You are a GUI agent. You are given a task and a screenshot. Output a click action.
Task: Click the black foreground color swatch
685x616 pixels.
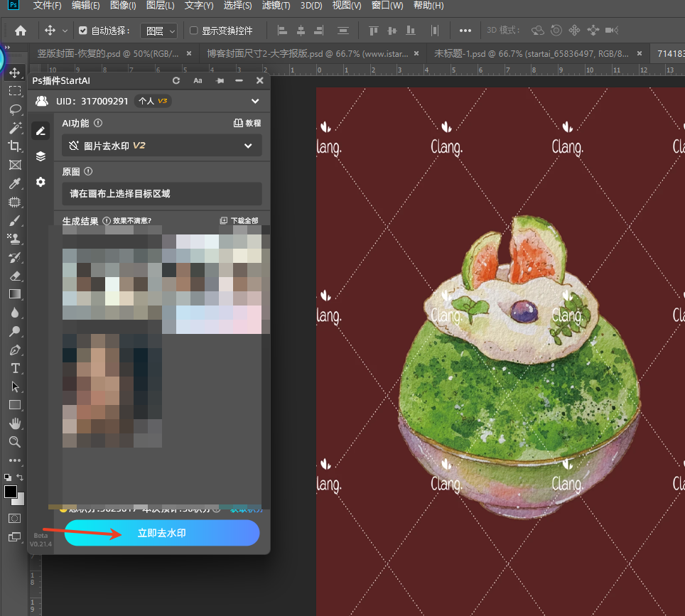point(11,492)
